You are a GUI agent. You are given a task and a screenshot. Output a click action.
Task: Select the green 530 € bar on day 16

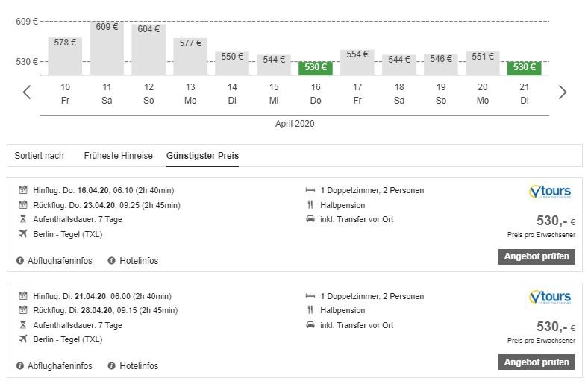(316, 68)
